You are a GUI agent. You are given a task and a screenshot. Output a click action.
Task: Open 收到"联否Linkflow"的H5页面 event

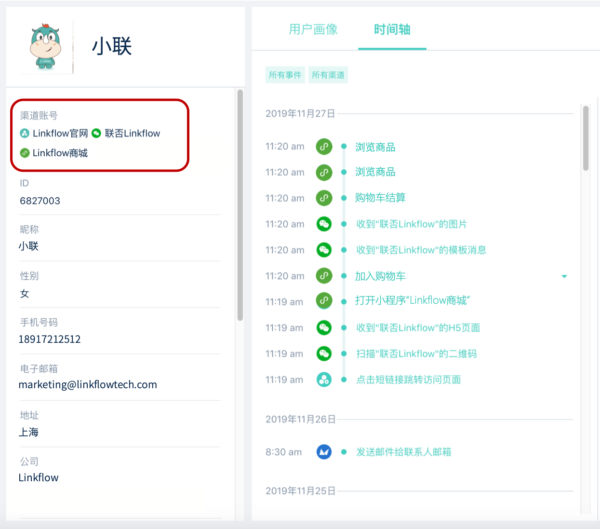click(418, 328)
